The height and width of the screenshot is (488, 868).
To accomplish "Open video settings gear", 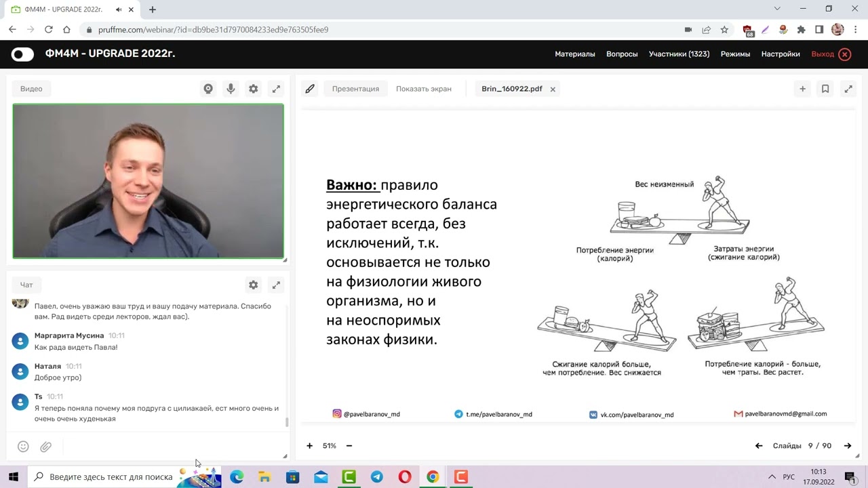I will pos(253,88).
